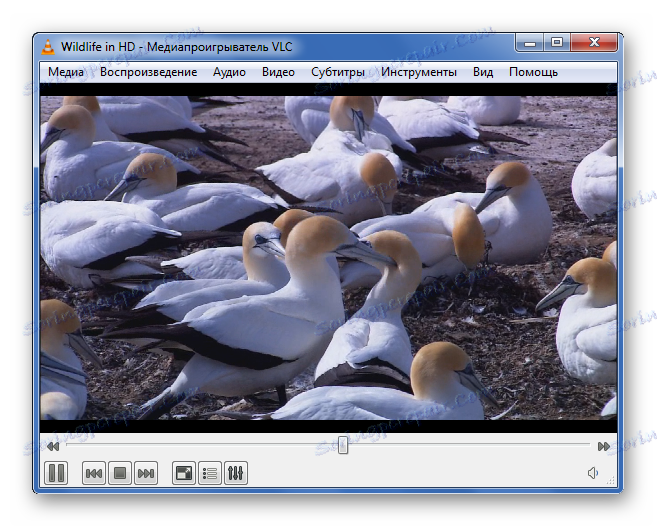The width and height of the screenshot is (657, 527).
Task: Click faster playback arrows right of seek bar
Action: tap(604, 446)
